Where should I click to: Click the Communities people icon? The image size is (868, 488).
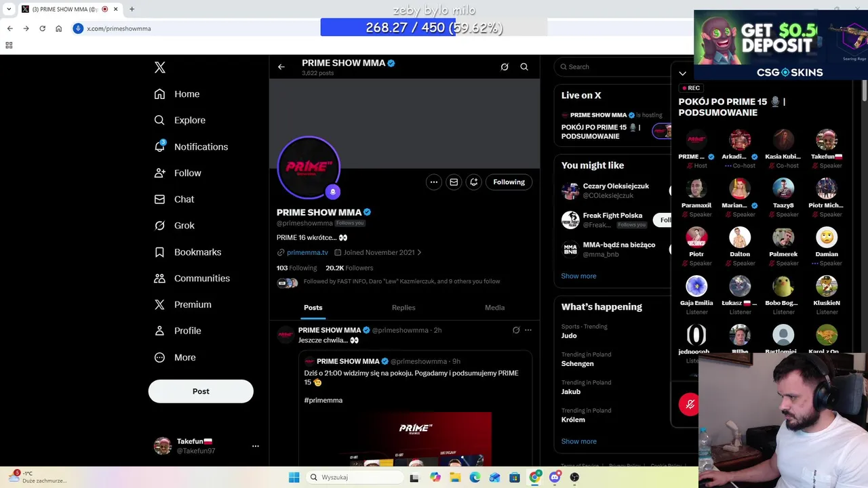point(159,279)
